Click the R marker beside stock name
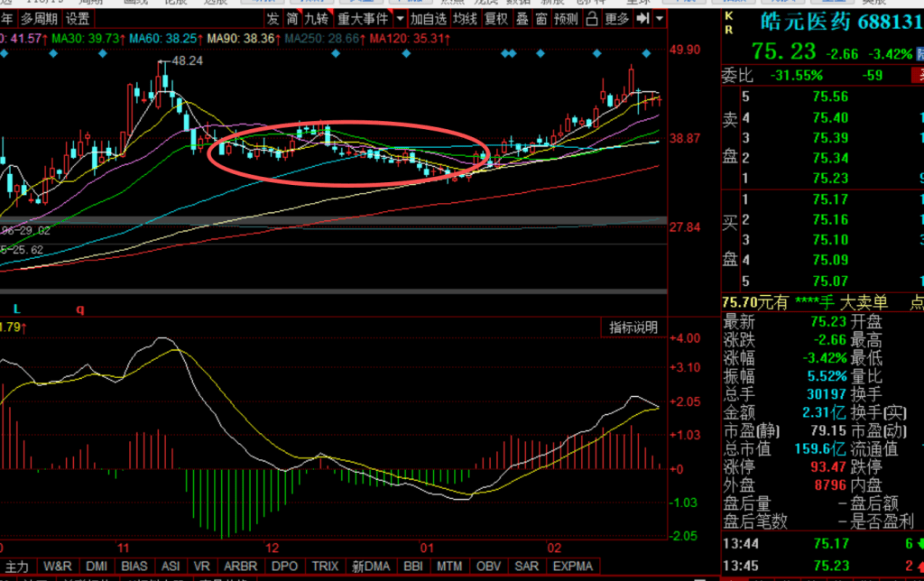Screen dimensions: 924x581 pyautogui.click(x=728, y=30)
